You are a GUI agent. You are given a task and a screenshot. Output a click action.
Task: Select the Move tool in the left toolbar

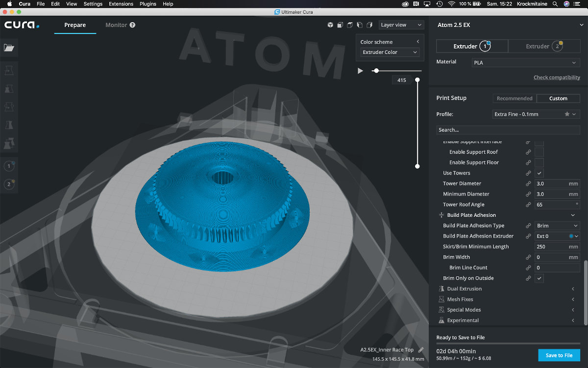tap(9, 70)
